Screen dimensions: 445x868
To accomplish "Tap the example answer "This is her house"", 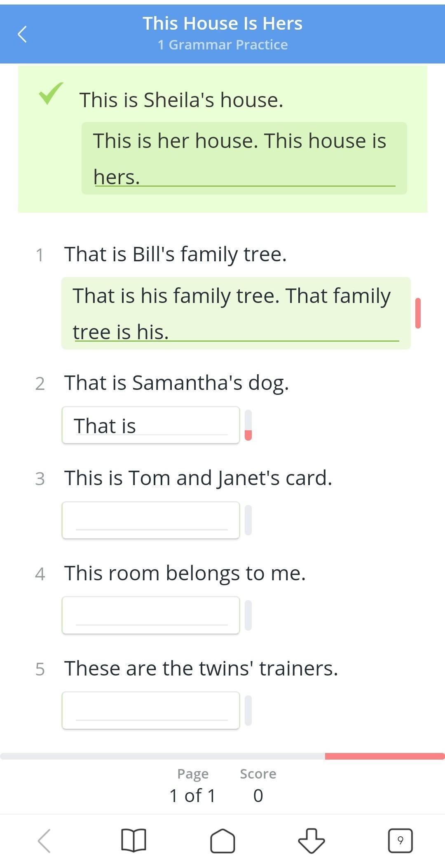I will pyautogui.click(x=244, y=158).
